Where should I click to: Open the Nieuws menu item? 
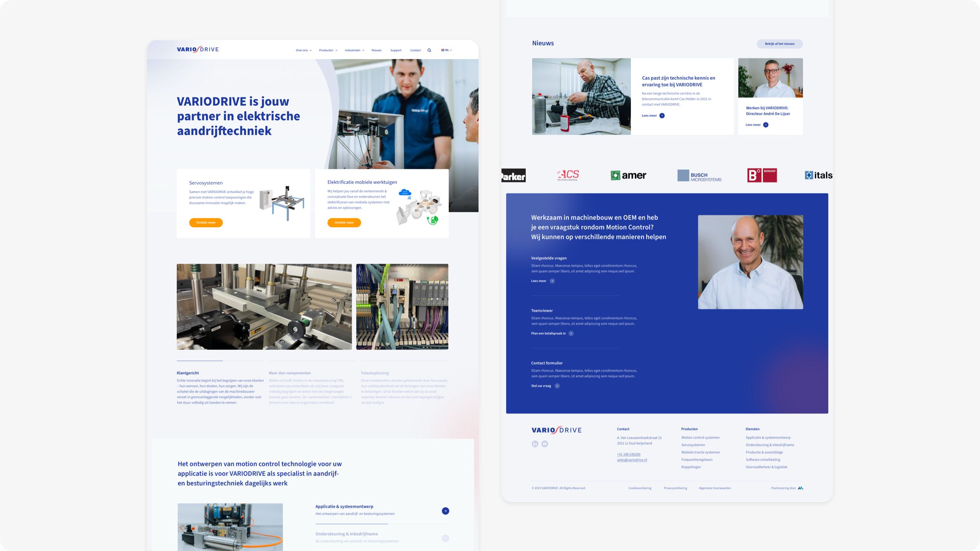376,50
